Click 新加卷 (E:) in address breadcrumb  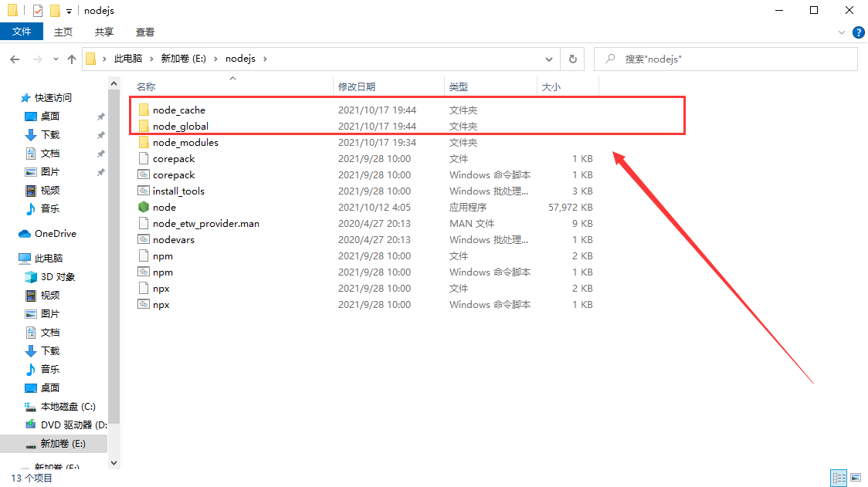coord(183,59)
